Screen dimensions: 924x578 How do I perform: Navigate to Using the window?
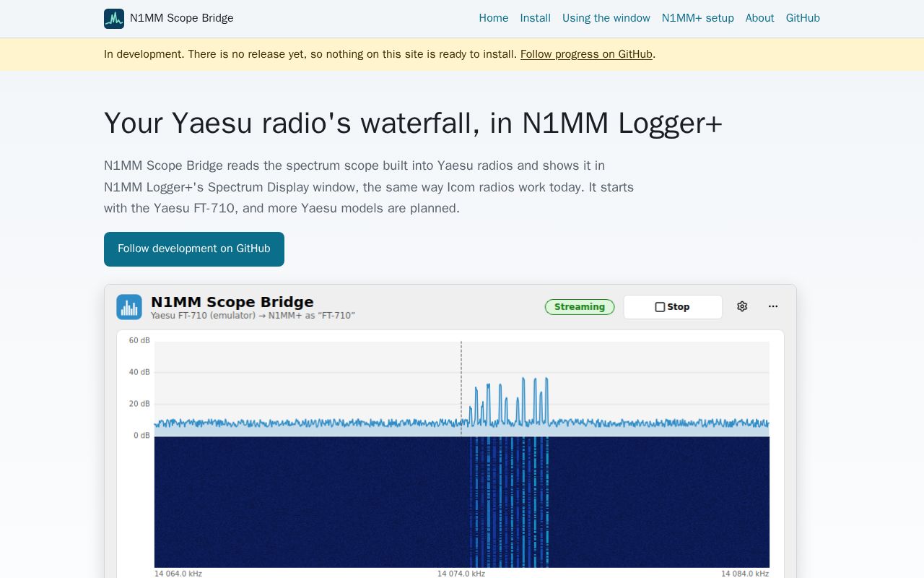click(606, 18)
